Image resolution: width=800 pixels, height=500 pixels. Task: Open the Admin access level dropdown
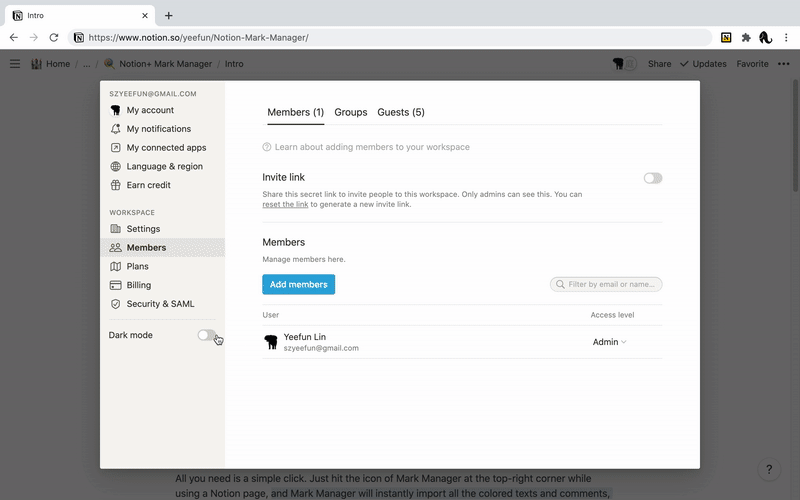[x=609, y=342]
